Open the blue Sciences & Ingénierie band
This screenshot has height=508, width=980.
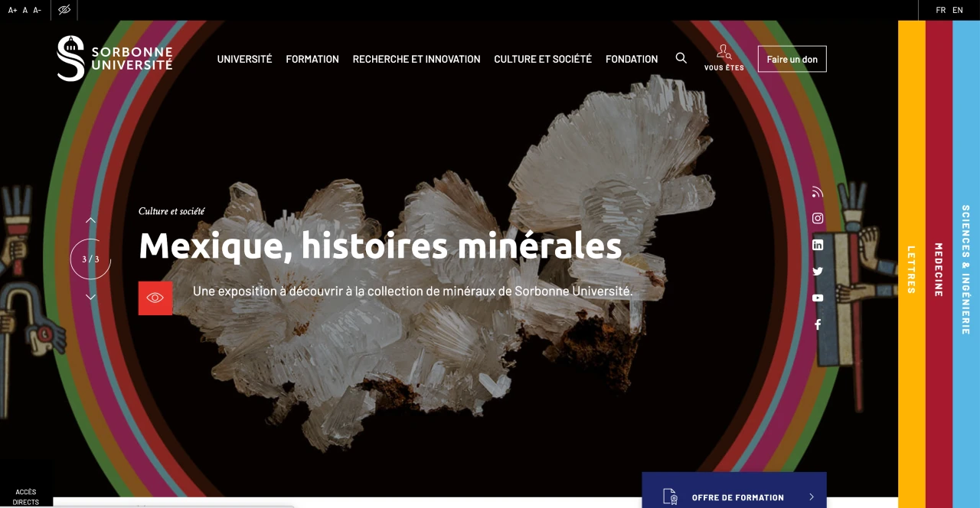(966, 264)
